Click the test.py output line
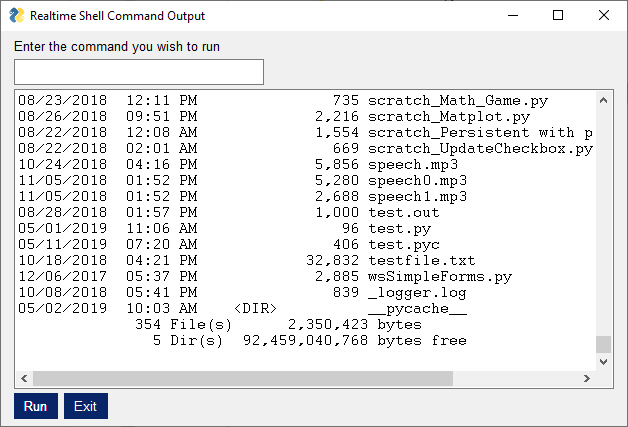Image resolution: width=628 pixels, height=427 pixels. coord(225,228)
